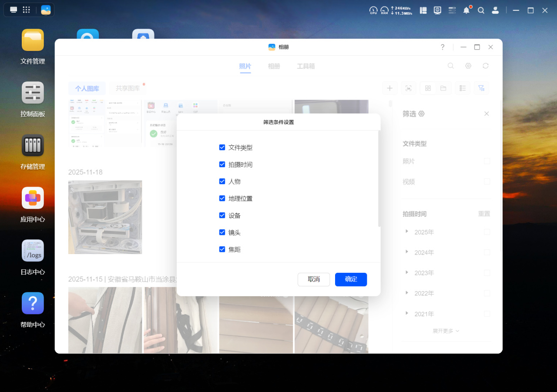Uncheck the 镜头 checkbox
557x392 pixels.
tap(222, 232)
